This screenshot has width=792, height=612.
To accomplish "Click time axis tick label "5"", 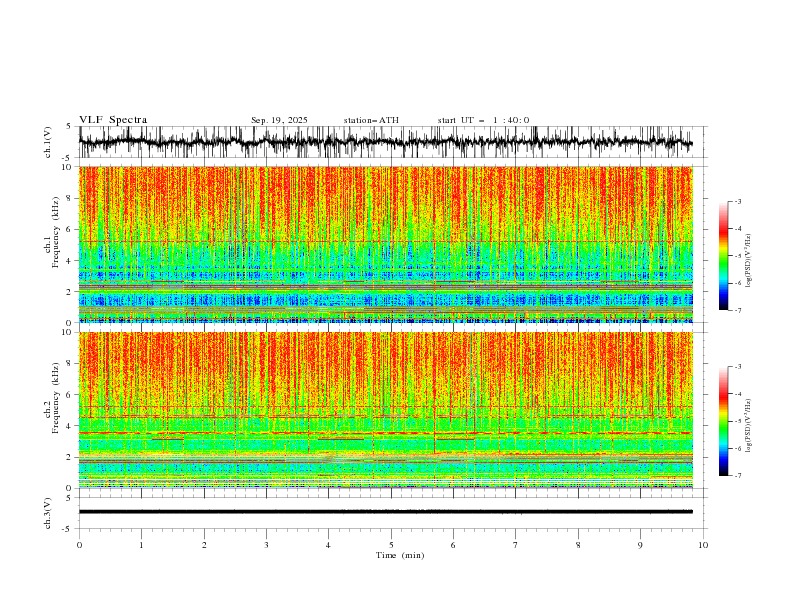I will pos(391,545).
